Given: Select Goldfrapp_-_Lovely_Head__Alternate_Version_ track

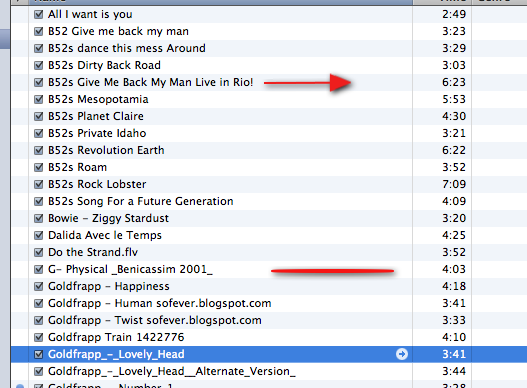Looking at the screenshot, I should pos(172,371).
